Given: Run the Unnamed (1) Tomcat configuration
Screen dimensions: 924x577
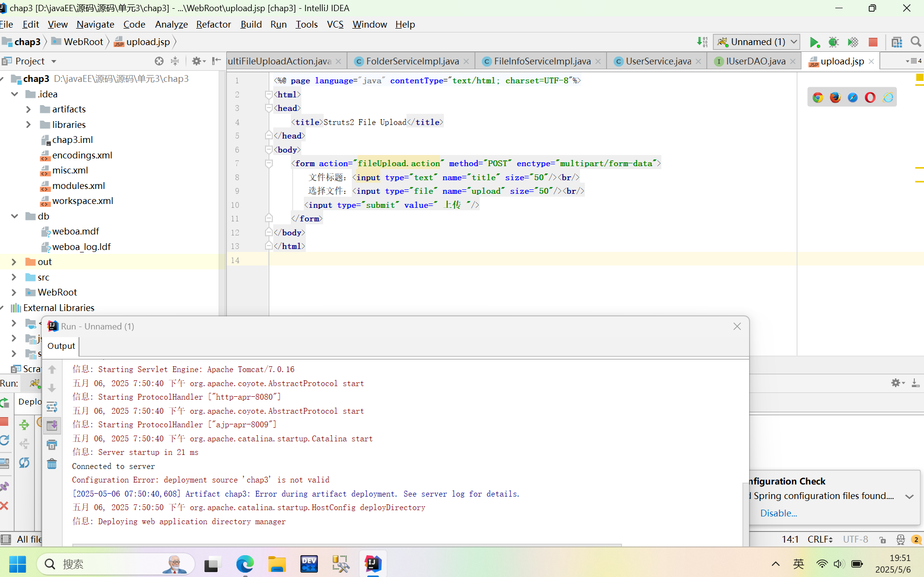Looking at the screenshot, I should (x=815, y=42).
